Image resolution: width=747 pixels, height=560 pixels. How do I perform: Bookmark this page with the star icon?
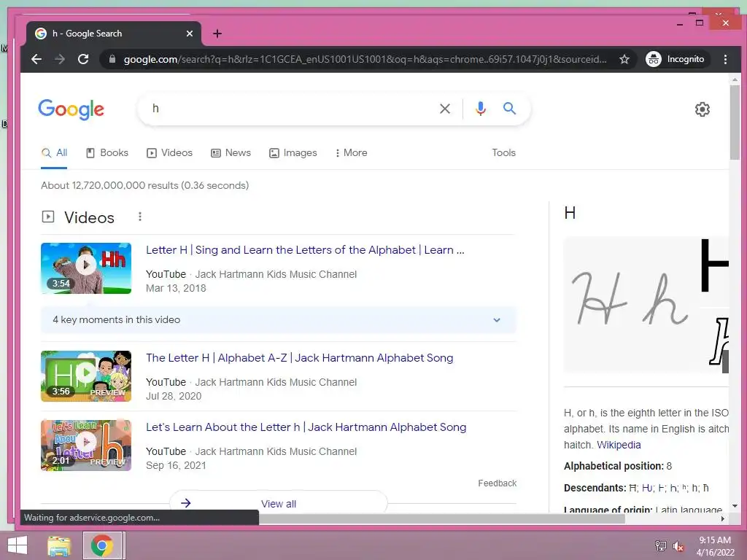(624, 59)
